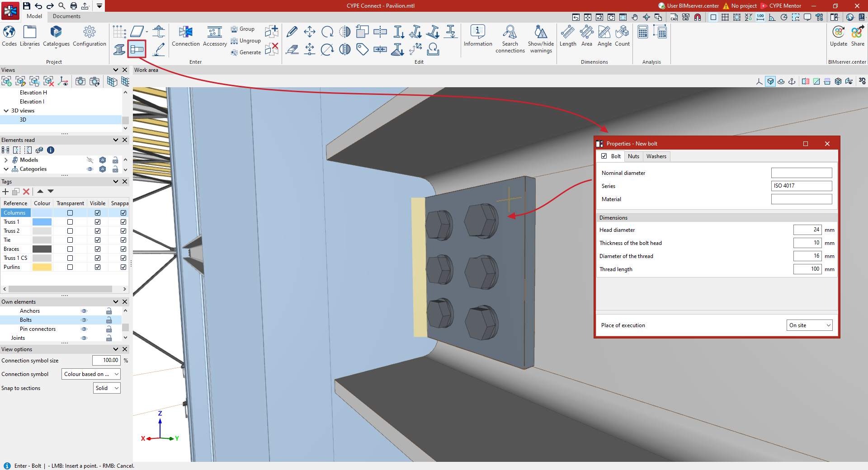Viewport: 868px width, 470px height.
Task: Select the Count dimension tool
Action: pos(622,36)
